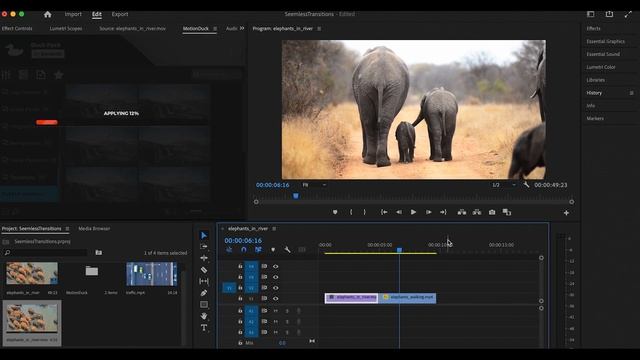This screenshot has height=360, width=640.
Task: Open the Quick Export share icon
Action: point(609,14)
